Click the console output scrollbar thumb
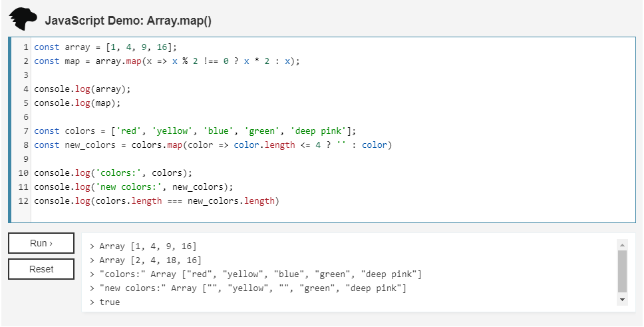 tap(622, 272)
